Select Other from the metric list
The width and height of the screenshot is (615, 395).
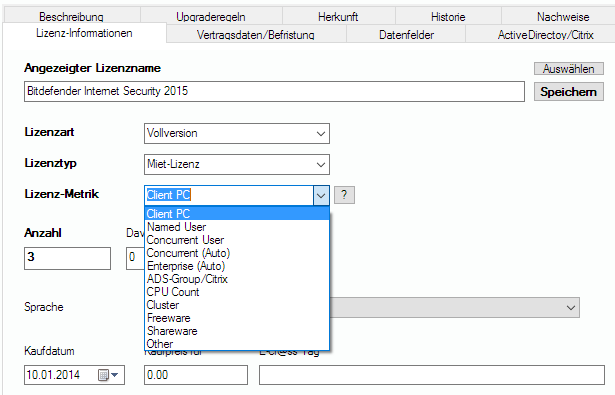[237, 344]
